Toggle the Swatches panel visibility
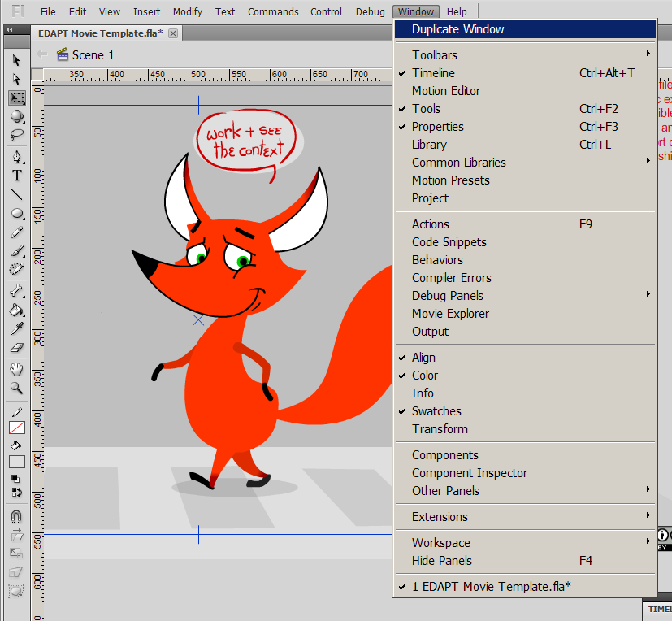 [x=436, y=411]
